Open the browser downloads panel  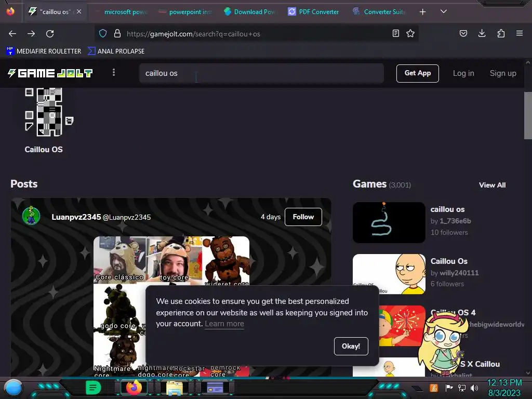482,33
